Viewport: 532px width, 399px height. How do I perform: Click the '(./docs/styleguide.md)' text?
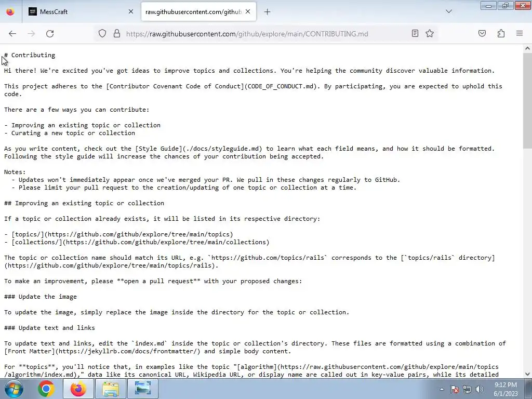click(222, 149)
